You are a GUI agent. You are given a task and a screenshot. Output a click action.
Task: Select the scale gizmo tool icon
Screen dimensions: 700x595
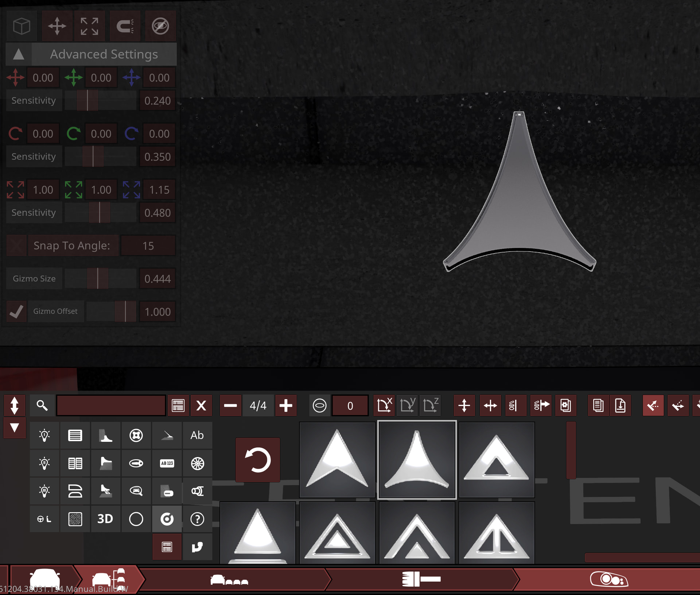(89, 26)
